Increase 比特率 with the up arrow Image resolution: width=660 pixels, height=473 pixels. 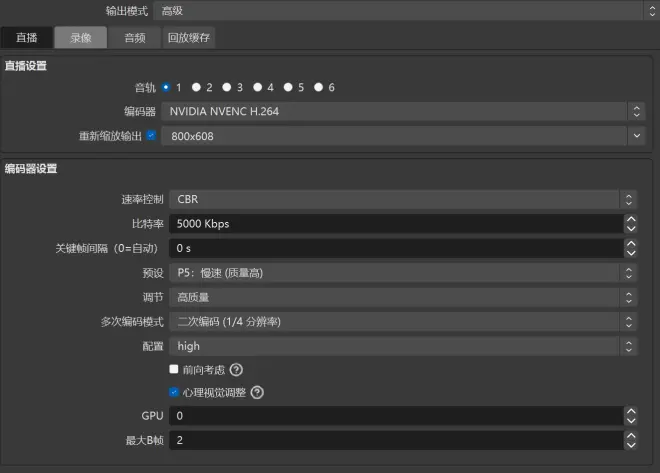(x=631, y=219)
